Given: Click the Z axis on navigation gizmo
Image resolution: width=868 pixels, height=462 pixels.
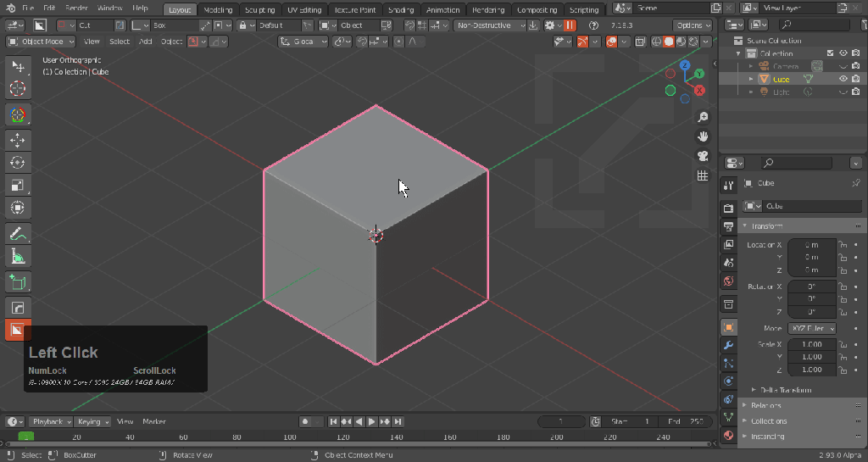Looking at the screenshot, I should pyautogui.click(x=686, y=65).
